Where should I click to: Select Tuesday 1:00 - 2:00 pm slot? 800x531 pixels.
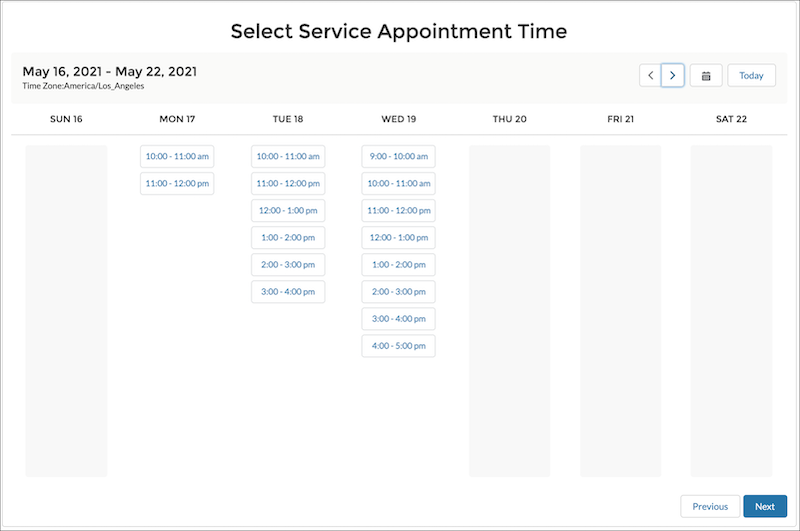(x=288, y=238)
